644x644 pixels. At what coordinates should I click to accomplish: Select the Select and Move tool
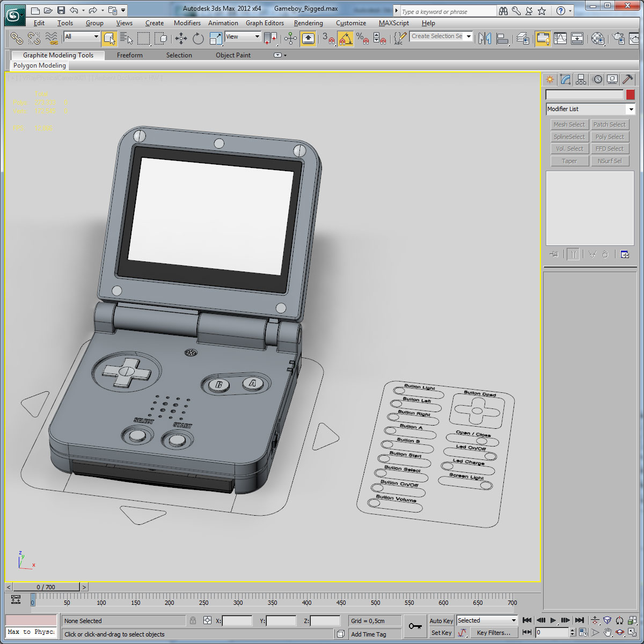pos(181,38)
